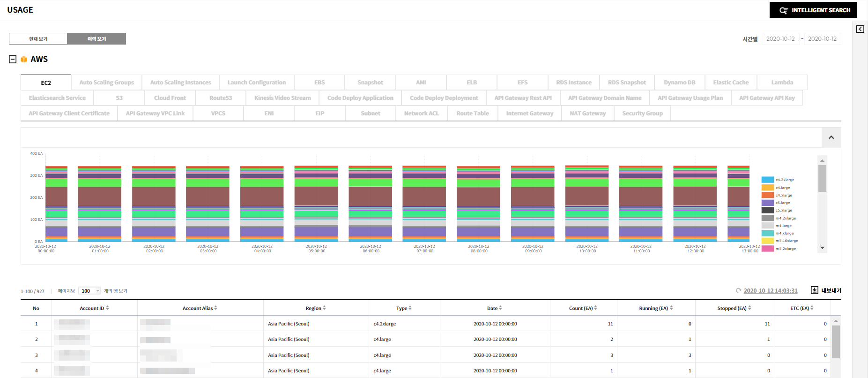The image size is (868, 378).
Task: Click the 2020-10-12 14:03:31 timestamp link
Action: point(770,291)
